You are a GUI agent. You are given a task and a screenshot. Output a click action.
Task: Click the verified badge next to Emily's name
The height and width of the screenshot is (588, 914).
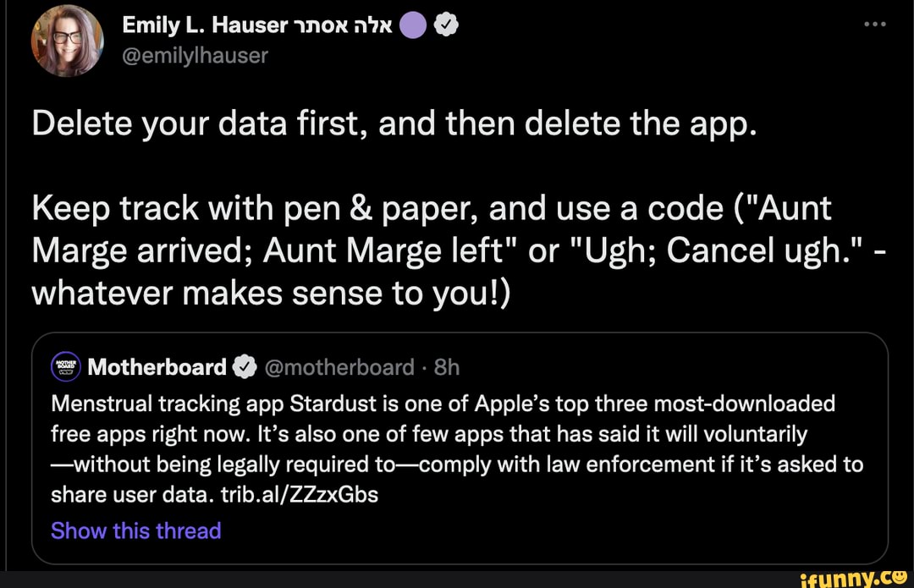[446, 24]
